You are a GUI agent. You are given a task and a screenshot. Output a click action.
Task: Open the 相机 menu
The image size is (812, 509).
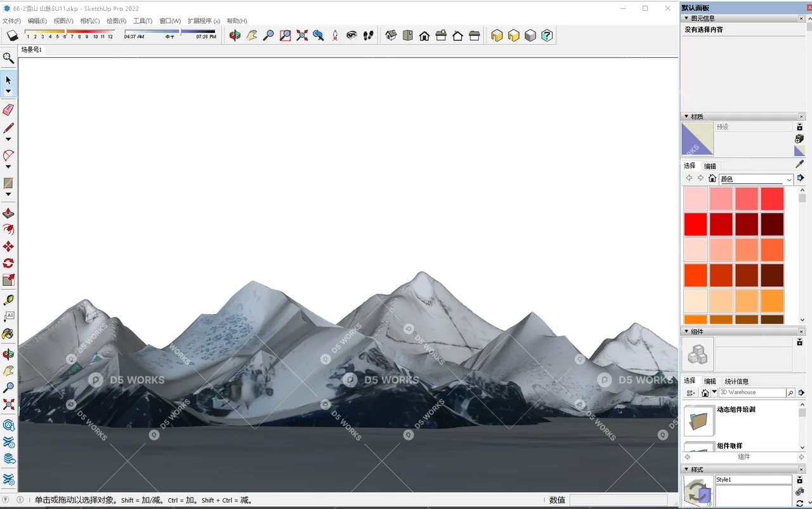point(89,20)
